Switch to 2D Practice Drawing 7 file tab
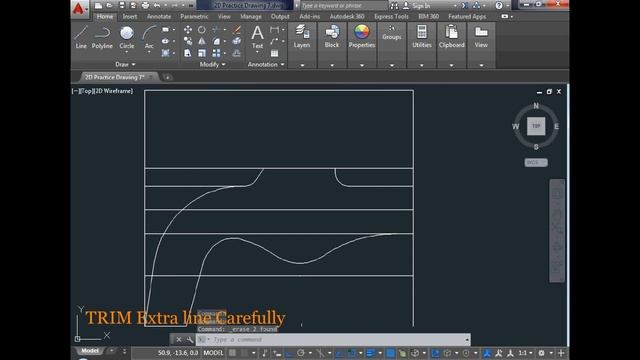The width and height of the screenshot is (640, 360). tap(115, 77)
